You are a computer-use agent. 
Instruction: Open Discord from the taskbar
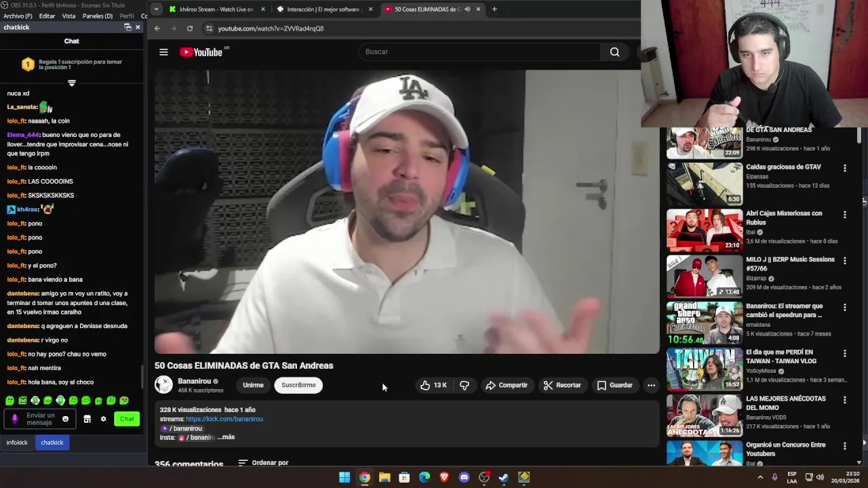pyautogui.click(x=464, y=477)
